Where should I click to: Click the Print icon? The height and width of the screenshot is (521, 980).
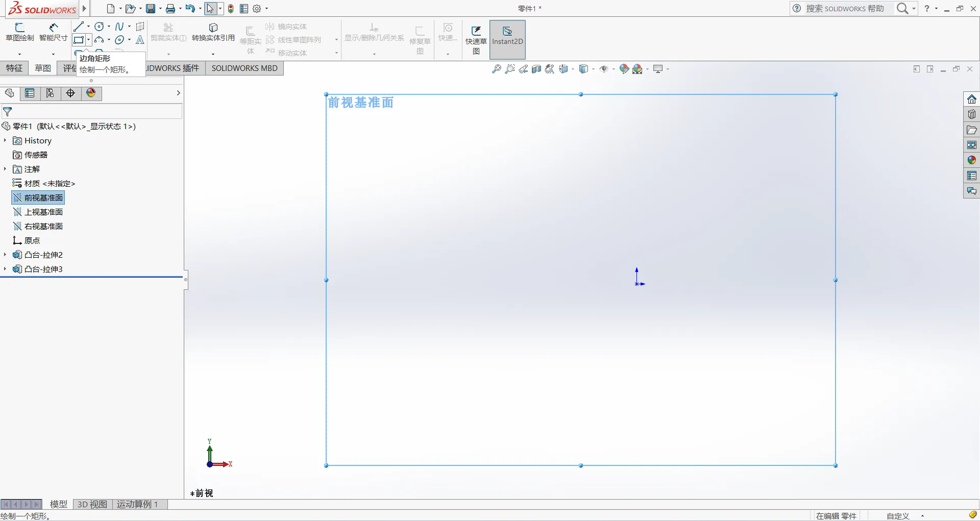pos(170,9)
